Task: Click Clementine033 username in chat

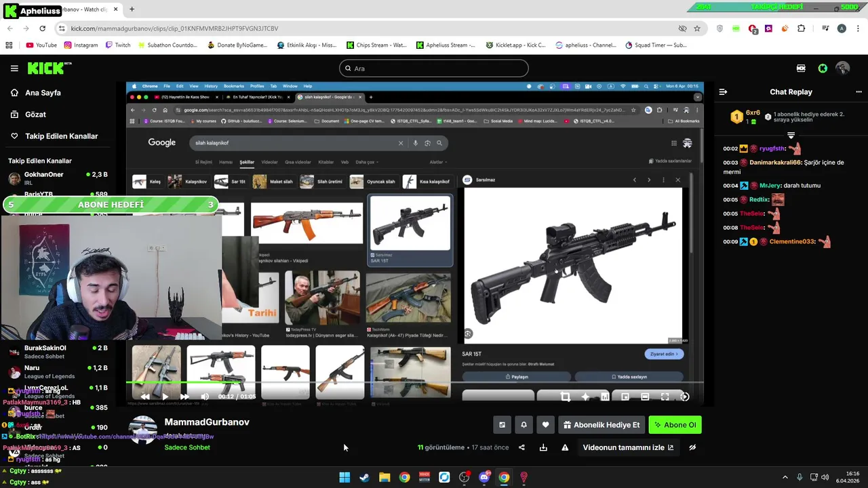Action: coord(792,242)
